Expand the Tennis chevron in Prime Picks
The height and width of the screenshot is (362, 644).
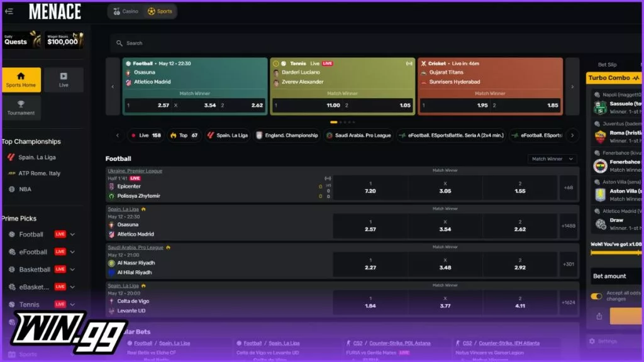pyautogui.click(x=72, y=305)
